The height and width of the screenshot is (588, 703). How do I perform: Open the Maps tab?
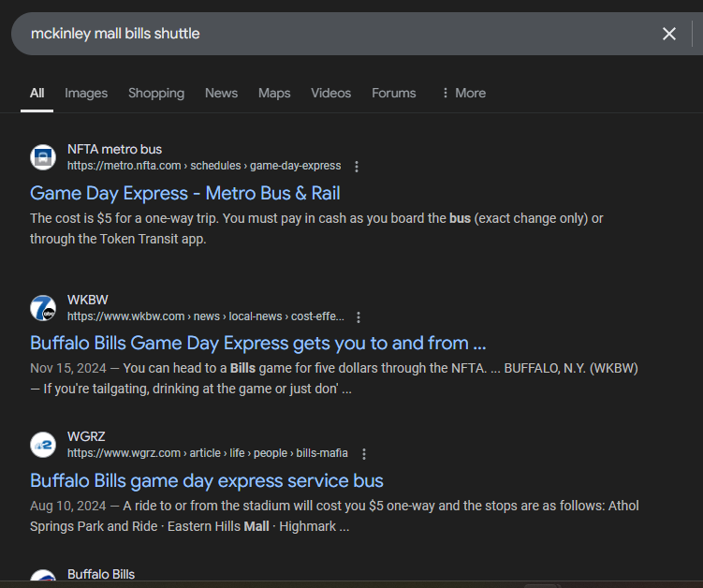(x=274, y=93)
